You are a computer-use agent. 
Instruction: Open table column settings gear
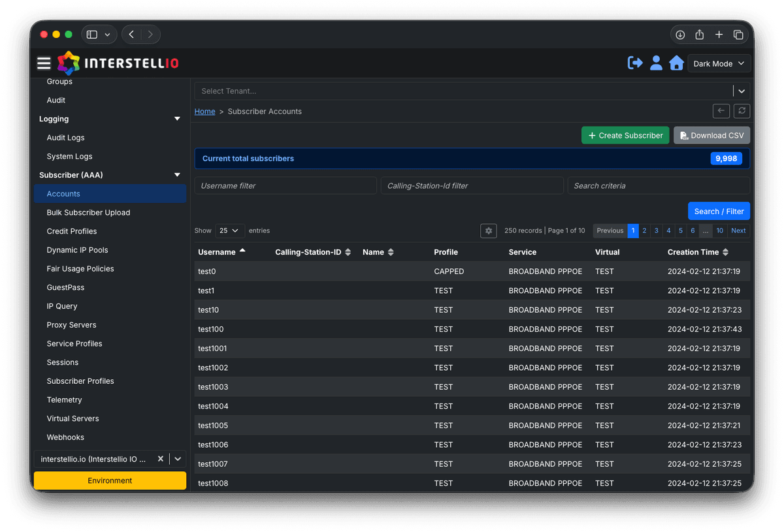point(488,230)
